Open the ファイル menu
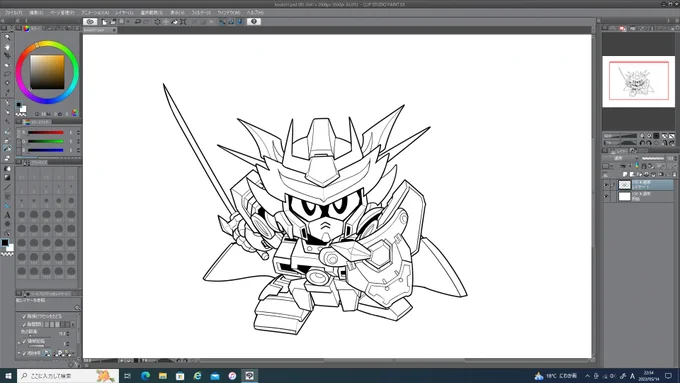Image resolution: width=680 pixels, height=383 pixels. 13,13
